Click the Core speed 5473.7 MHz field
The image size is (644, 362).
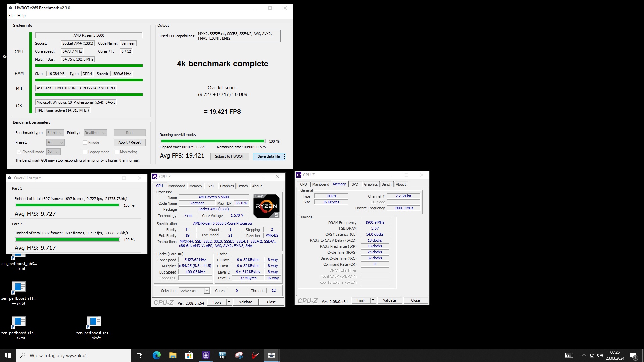(72, 51)
